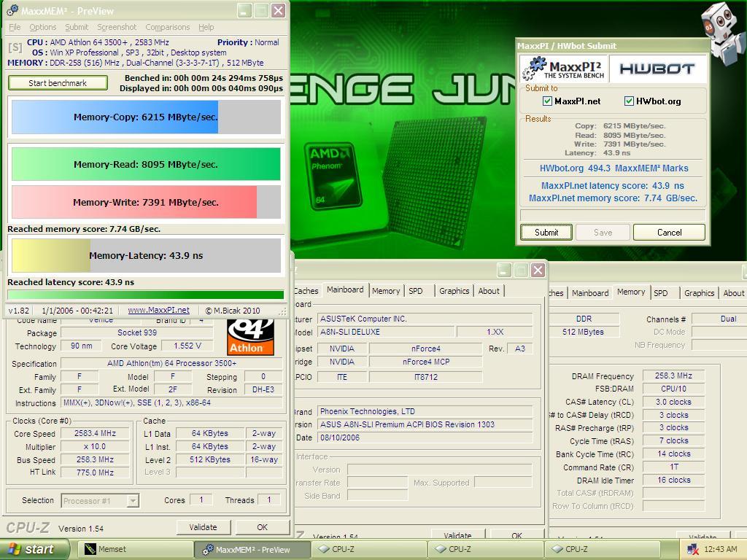Click the MaxxPI² The System Bench logo

click(x=563, y=69)
